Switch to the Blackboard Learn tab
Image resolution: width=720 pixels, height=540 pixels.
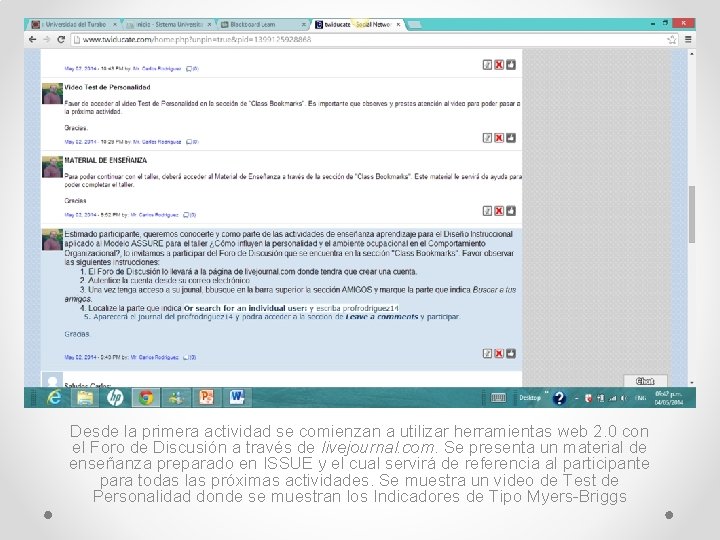263,24
